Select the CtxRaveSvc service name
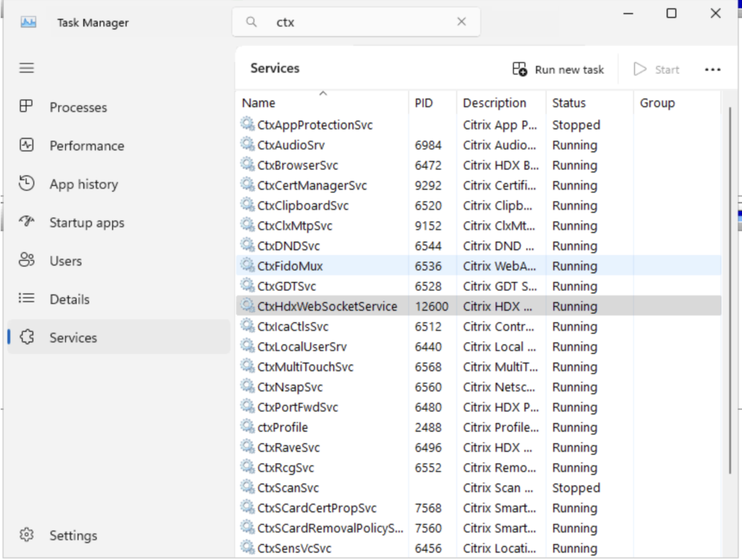The image size is (742, 560). click(289, 448)
